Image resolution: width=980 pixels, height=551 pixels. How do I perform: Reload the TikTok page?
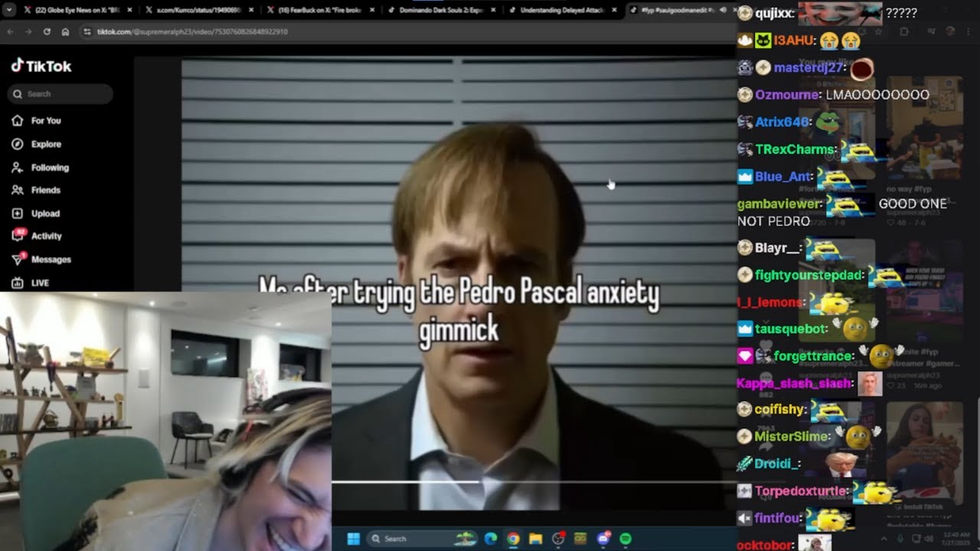point(47,31)
